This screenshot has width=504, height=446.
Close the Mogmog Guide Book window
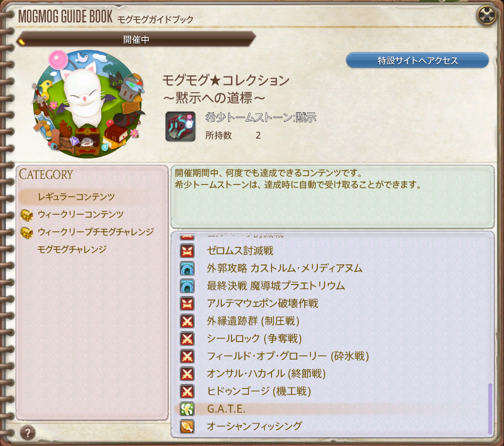486,15
